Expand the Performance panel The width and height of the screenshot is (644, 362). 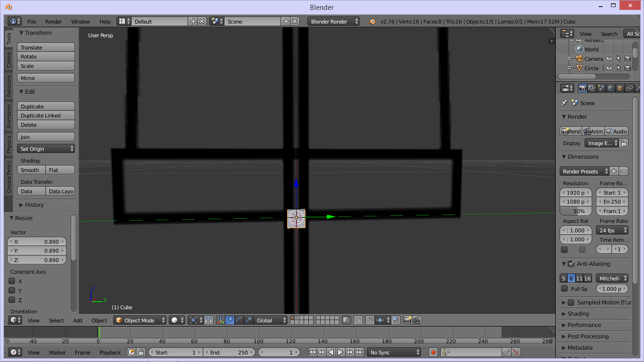(x=584, y=325)
